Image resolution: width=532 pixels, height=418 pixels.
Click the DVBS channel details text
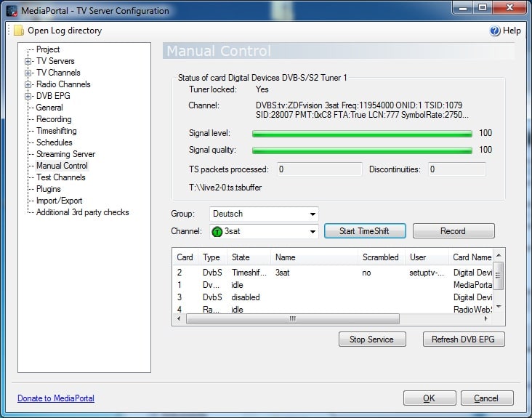coord(362,110)
